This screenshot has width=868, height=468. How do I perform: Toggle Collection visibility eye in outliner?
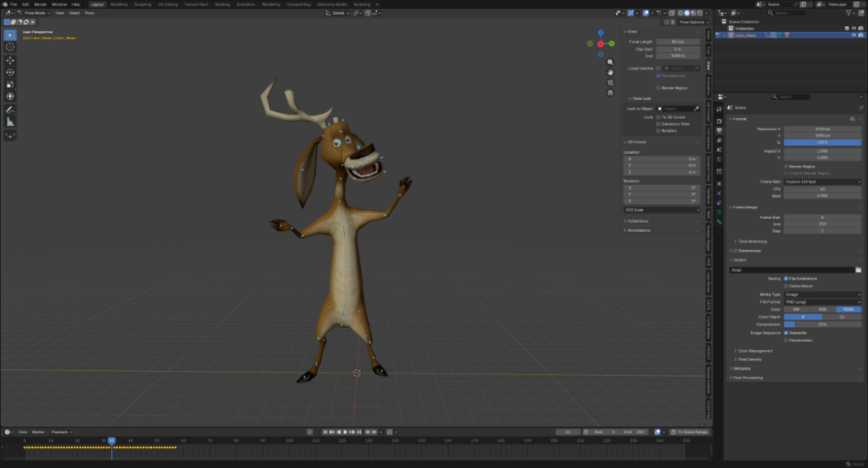(853, 29)
